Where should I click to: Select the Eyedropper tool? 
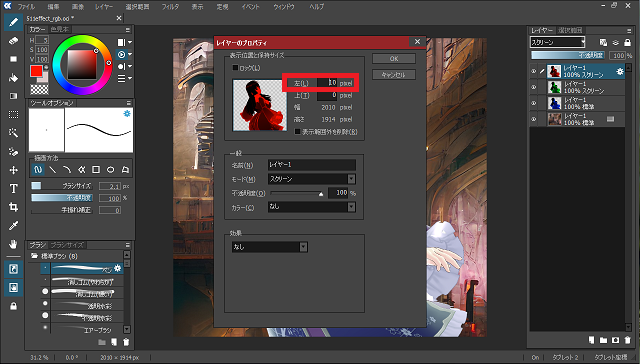(x=13, y=226)
